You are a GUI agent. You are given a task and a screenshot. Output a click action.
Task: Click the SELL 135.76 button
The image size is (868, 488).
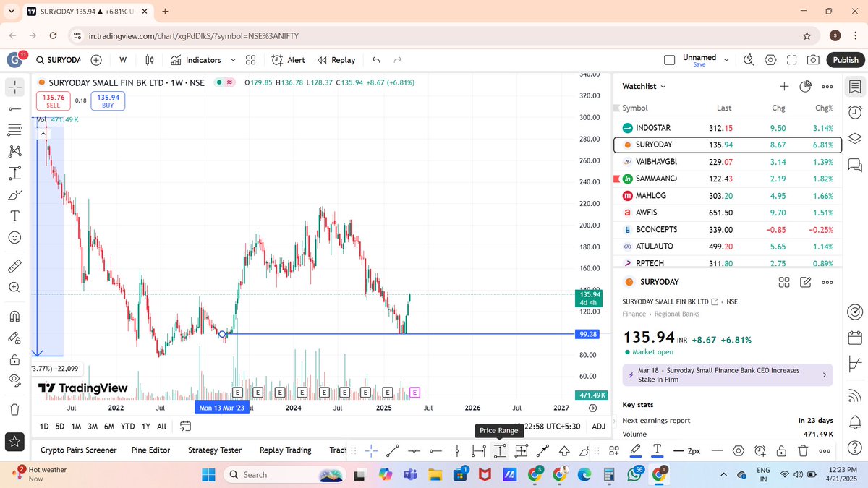point(54,100)
